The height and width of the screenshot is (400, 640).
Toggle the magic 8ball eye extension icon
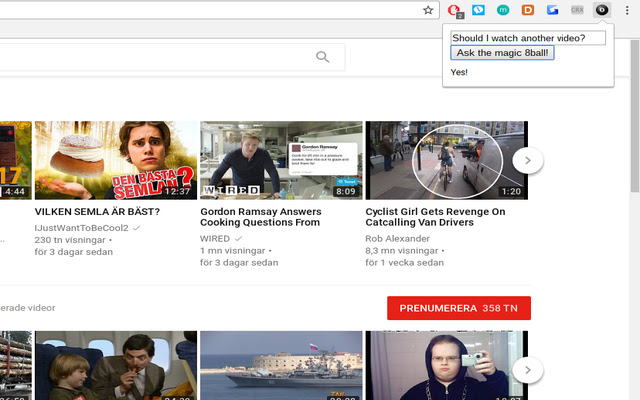[x=602, y=10]
